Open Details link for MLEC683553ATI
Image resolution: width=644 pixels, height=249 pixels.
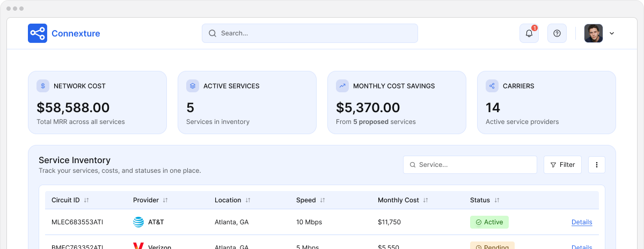point(582,222)
